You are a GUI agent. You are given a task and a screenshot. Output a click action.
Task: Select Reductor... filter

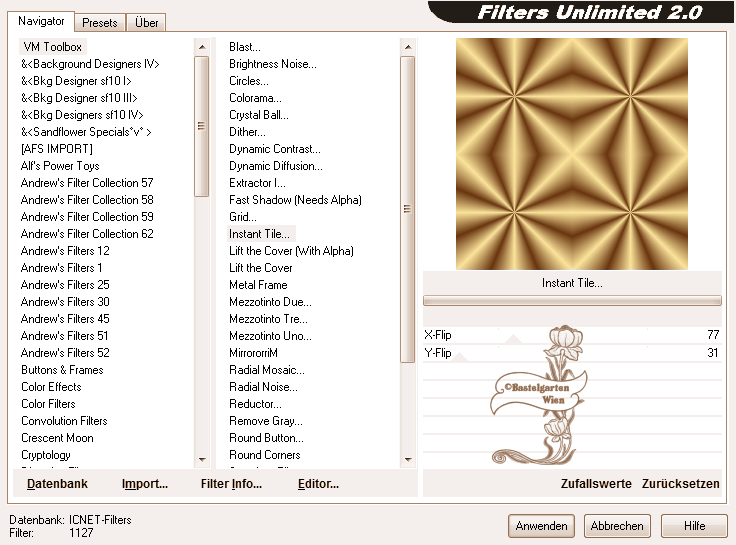255,404
